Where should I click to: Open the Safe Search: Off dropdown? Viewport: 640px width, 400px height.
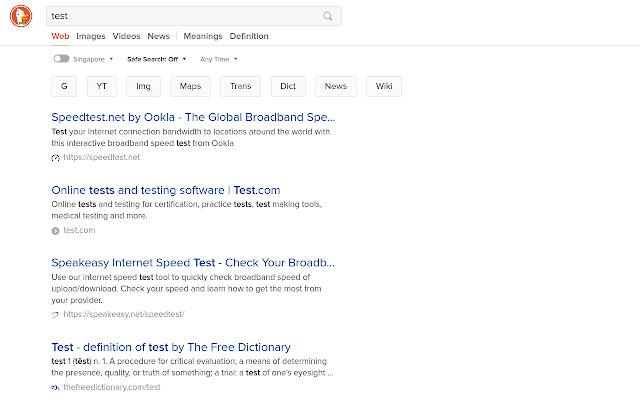pyautogui.click(x=157, y=59)
